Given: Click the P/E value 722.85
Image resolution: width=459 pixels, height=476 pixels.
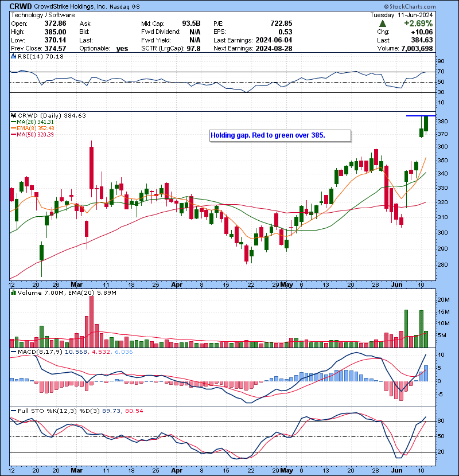Looking at the screenshot, I should tap(281, 24).
